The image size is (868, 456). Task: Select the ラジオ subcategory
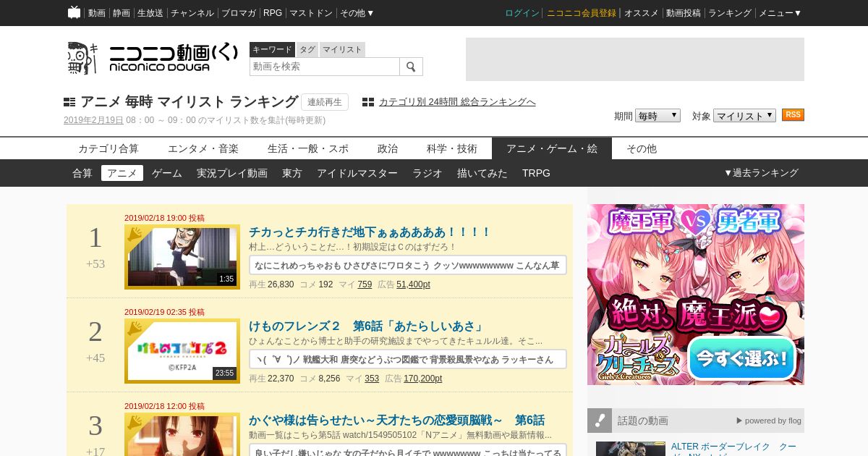[427, 173]
